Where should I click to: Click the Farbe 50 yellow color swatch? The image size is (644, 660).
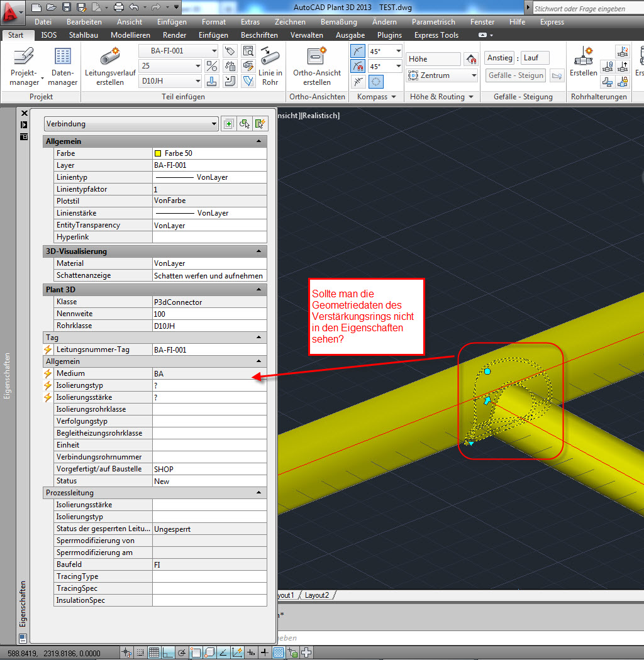click(x=158, y=153)
